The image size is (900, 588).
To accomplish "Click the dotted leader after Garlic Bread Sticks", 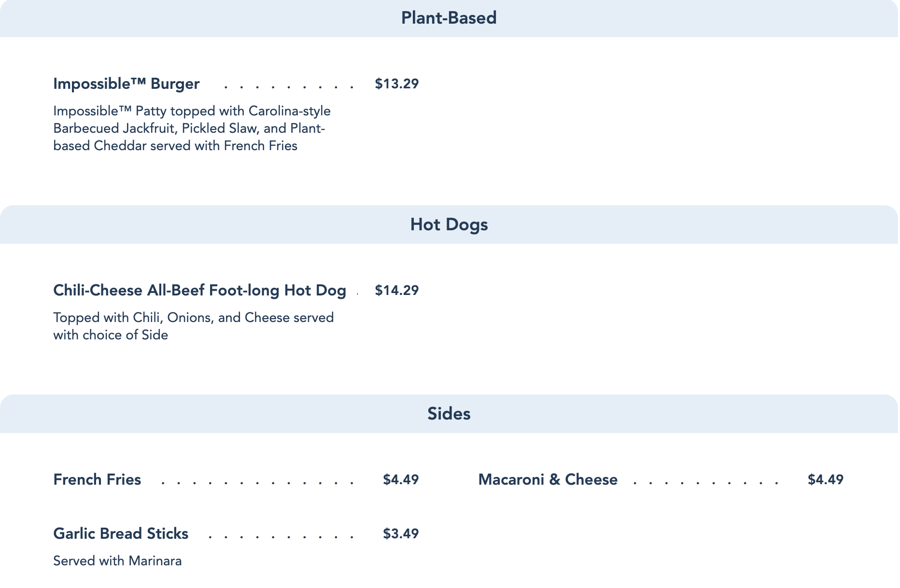I will (281, 536).
